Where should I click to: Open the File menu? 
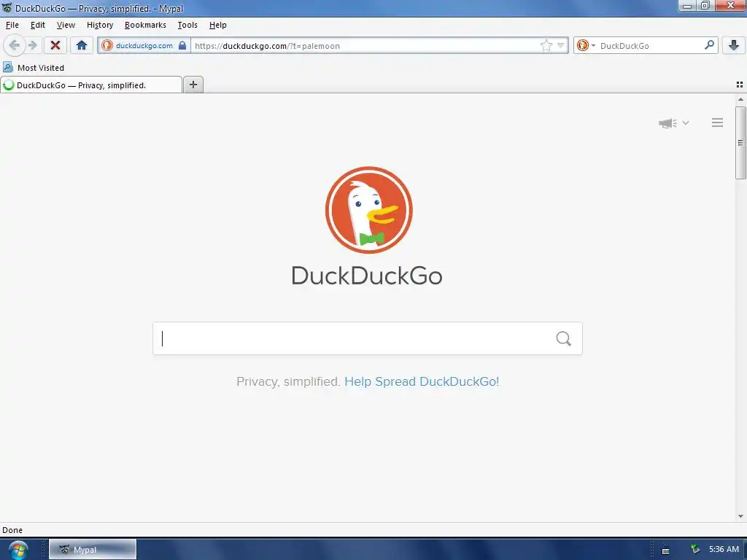pyautogui.click(x=12, y=25)
